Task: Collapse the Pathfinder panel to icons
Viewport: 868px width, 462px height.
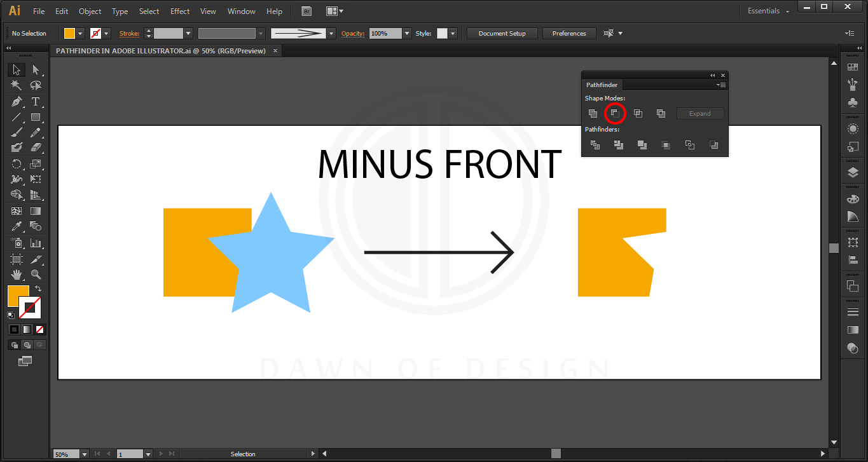Action: [x=712, y=75]
